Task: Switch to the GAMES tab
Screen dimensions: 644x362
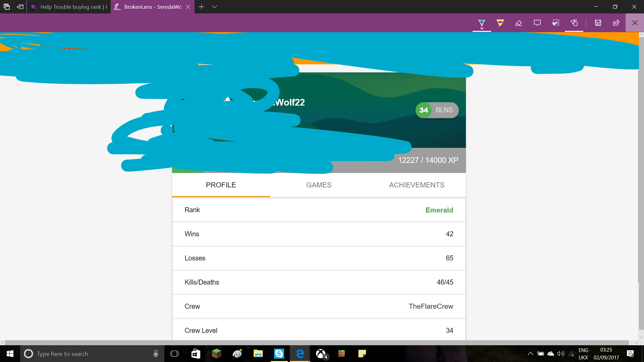Action: [319, 185]
